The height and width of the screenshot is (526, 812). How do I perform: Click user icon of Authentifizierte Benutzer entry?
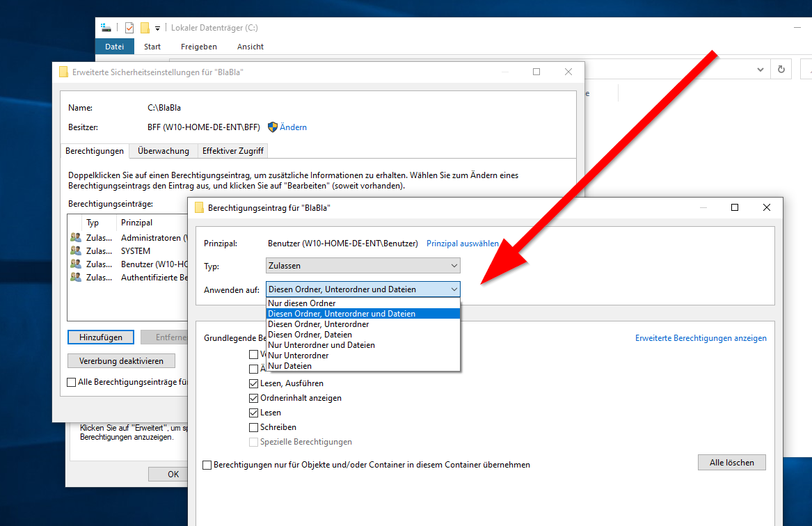76,278
